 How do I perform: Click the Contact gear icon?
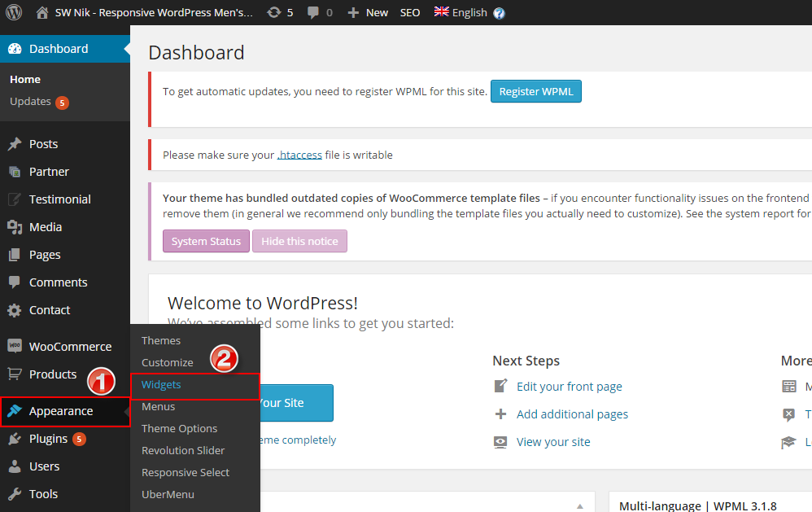tap(15, 310)
